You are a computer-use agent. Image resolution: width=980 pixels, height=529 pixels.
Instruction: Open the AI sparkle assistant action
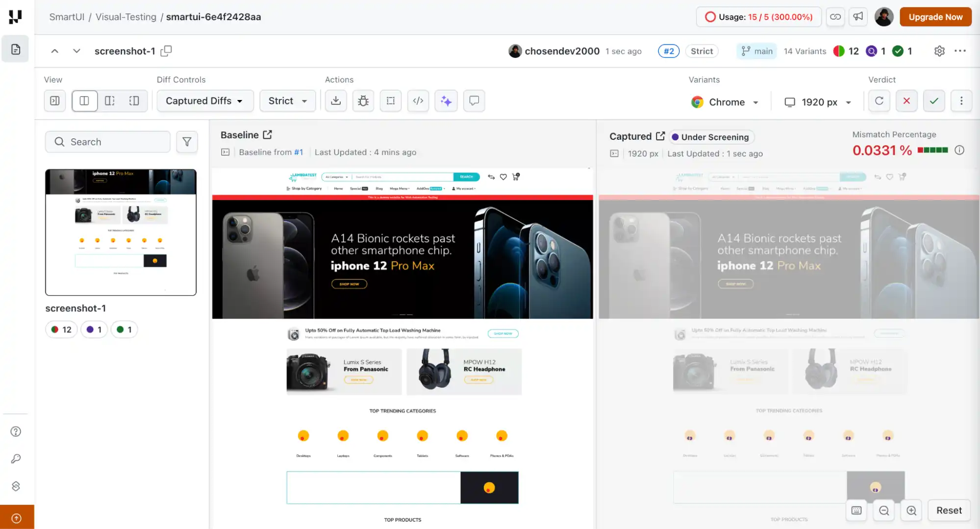446,101
